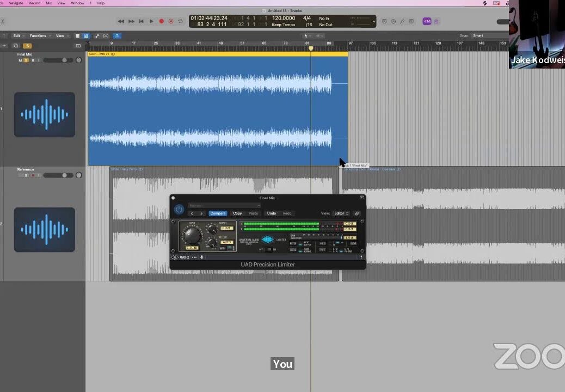Click the playhead marker in the ruler
This screenshot has height=392, width=565.
(311, 48)
